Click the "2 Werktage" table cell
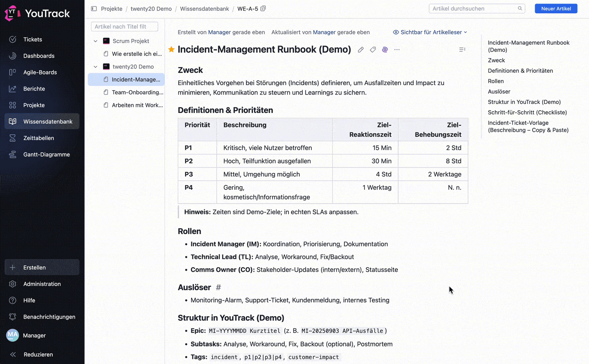Image resolution: width=589 pixels, height=364 pixels. 433,174
